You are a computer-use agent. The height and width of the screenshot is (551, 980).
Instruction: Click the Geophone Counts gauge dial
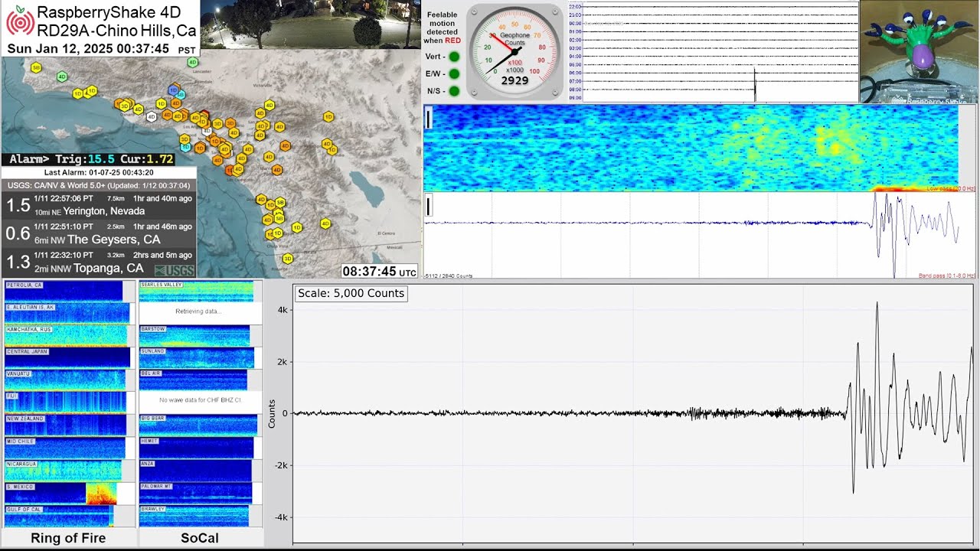514,52
